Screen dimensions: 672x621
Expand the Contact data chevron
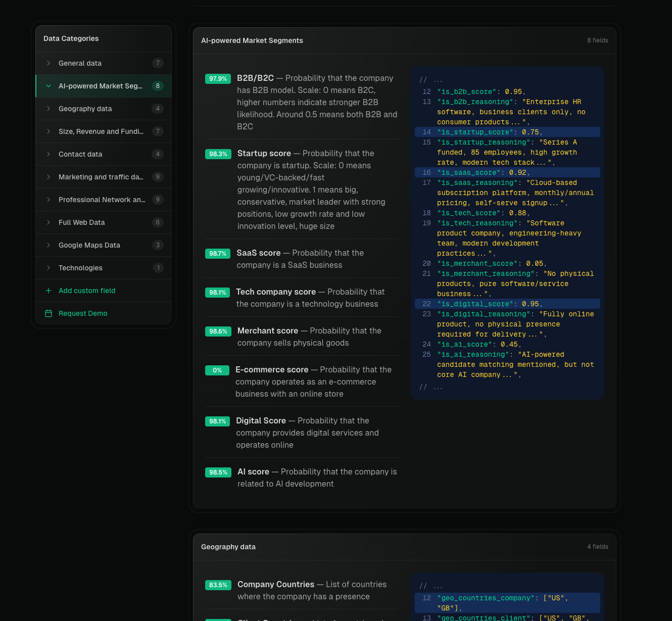point(49,154)
